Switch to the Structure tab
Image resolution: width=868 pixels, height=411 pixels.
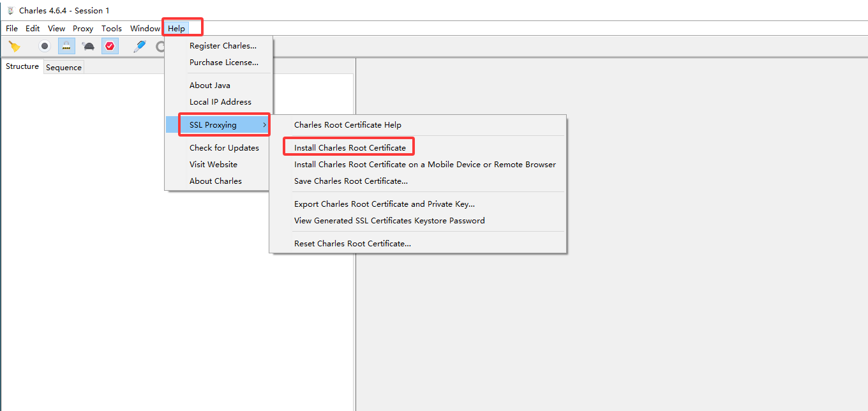[22, 66]
